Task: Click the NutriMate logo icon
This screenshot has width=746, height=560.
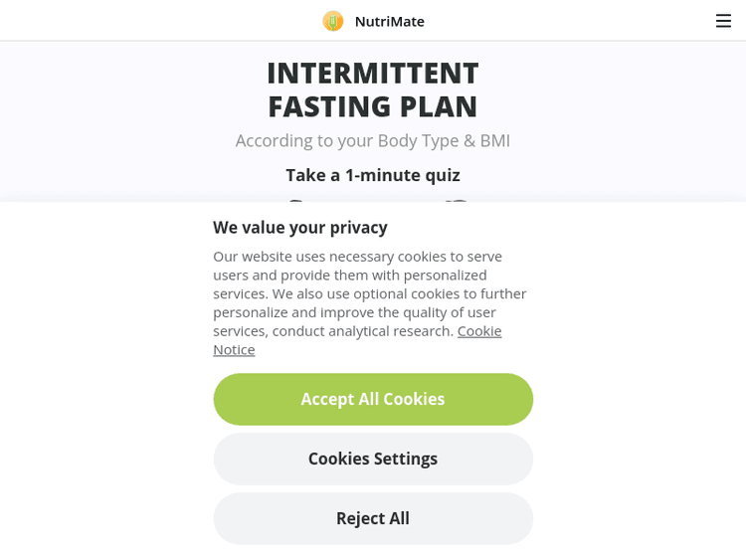Action: 333,21
